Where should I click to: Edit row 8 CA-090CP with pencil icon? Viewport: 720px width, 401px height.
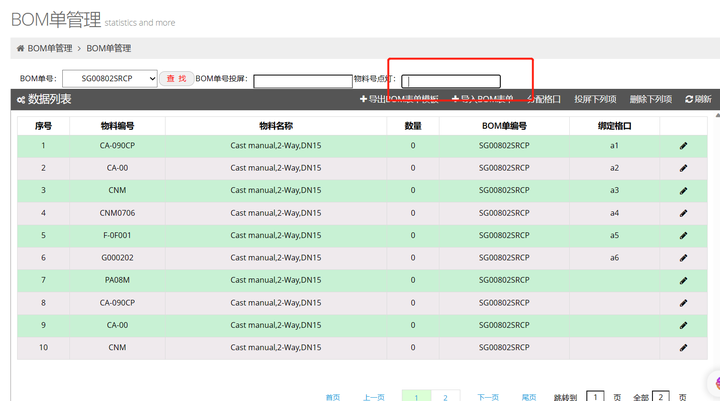[683, 303]
